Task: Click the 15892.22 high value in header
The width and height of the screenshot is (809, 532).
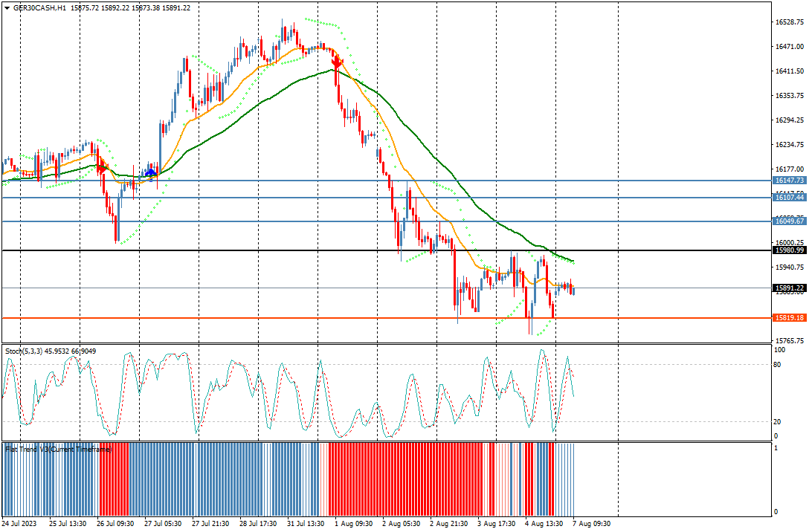Action: [115, 7]
